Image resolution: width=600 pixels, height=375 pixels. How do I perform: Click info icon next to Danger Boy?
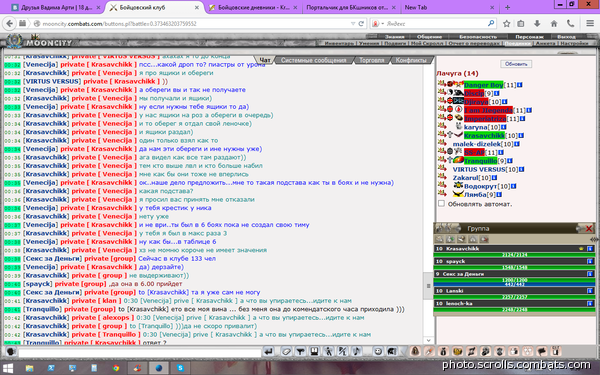coord(520,85)
